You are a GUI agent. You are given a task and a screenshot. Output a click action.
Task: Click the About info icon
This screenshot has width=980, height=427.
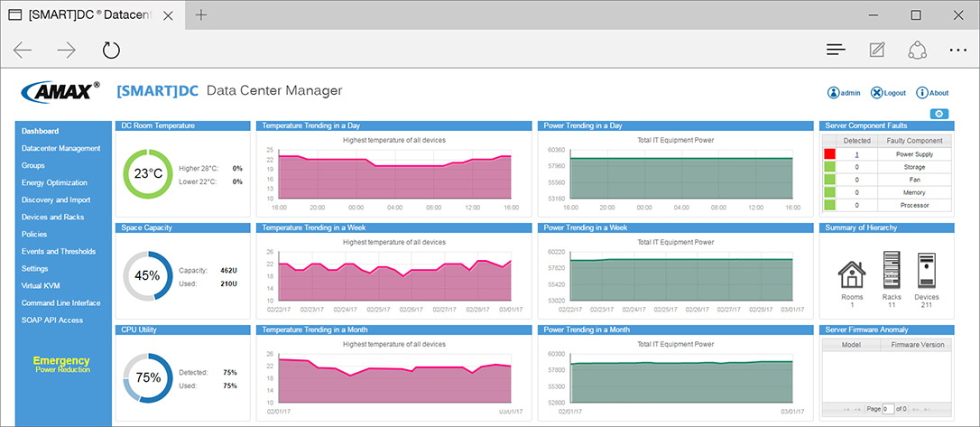921,92
